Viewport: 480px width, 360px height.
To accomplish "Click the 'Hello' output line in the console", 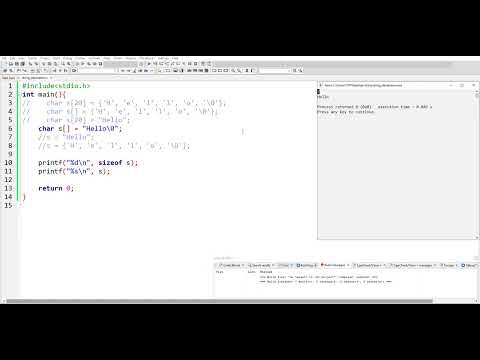I will coord(323,97).
